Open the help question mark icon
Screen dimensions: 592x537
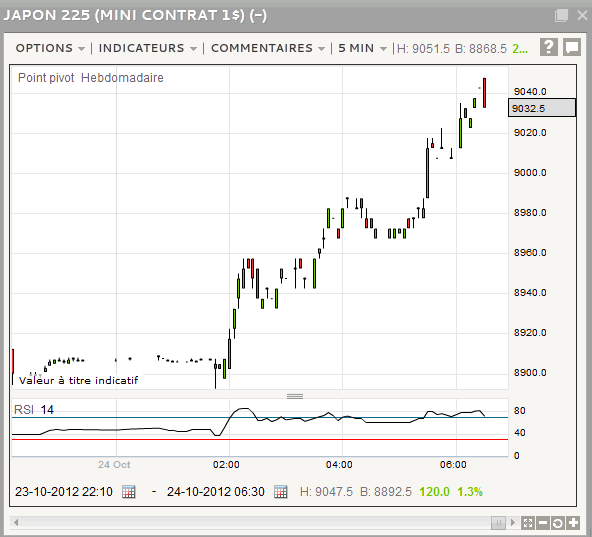pos(548,47)
